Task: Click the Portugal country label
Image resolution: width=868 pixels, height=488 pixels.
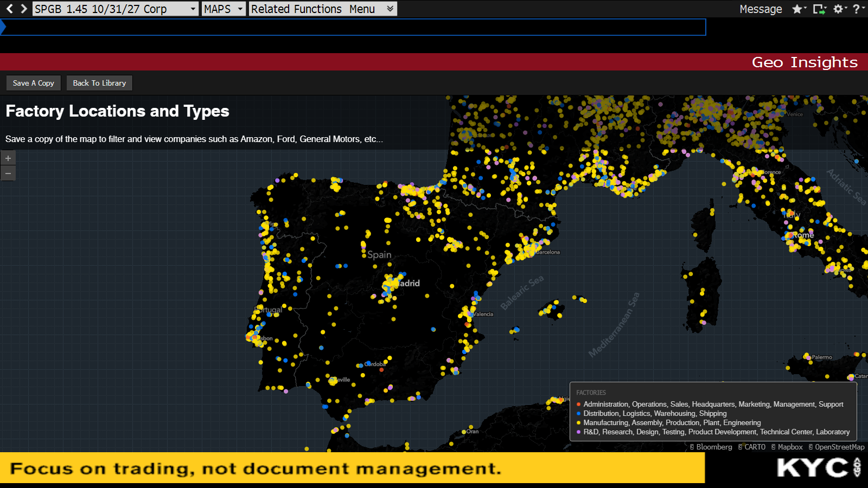Action: (x=269, y=310)
